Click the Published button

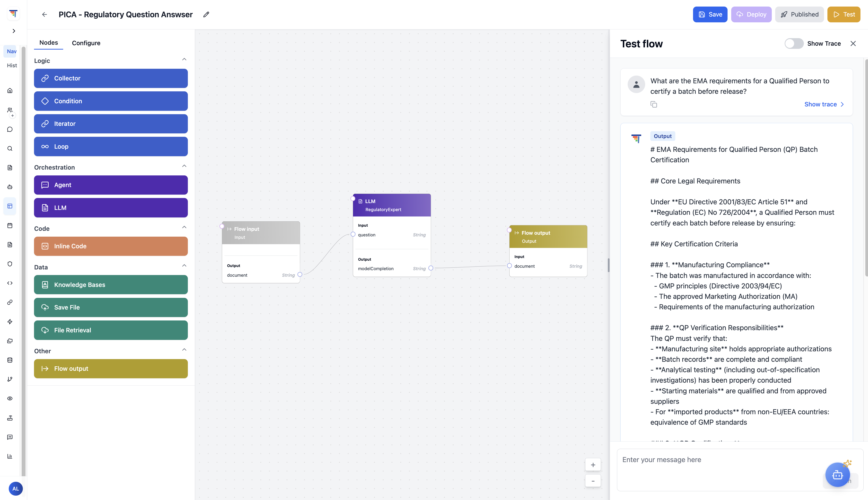pos(799,14)
